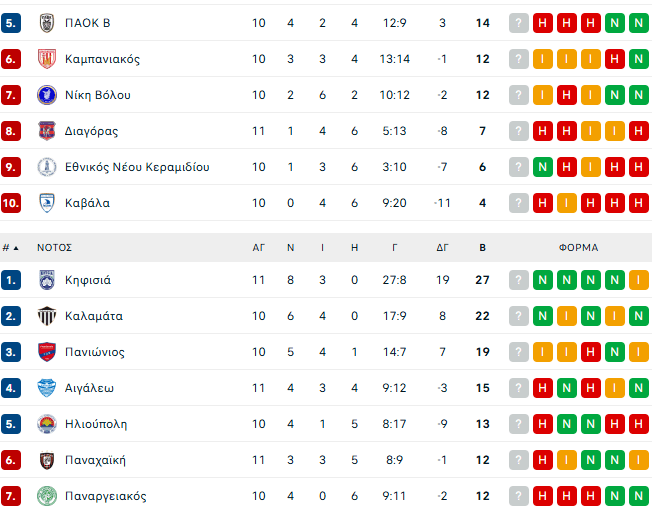This screenshot has height=513, width=652.
Task: Click the rank 10 red position badge
Action: [12, 203]
